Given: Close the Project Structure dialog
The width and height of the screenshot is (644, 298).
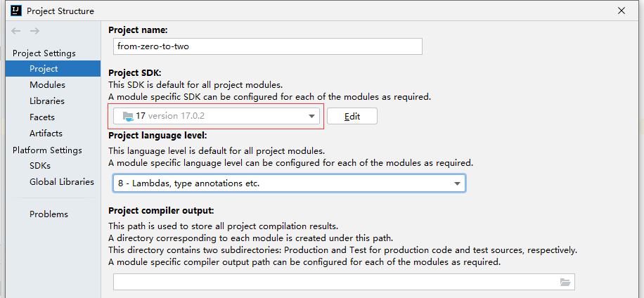Looking at the screenshot, I should click(621, 11).
